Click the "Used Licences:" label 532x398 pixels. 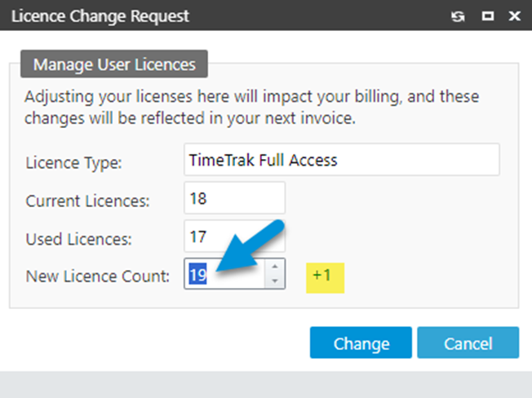(x=79, y=239)
